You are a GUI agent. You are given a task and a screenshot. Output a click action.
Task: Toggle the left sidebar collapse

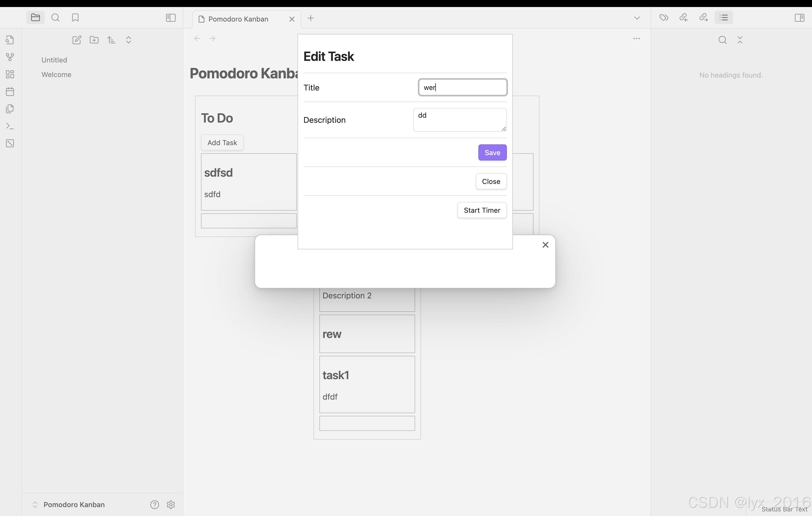click(x=171, y=18)
